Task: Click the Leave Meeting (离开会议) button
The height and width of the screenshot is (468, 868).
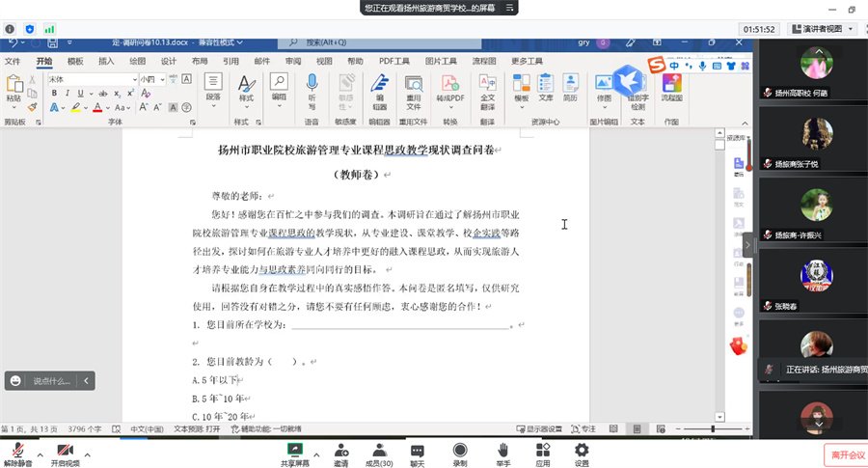Action: [846, 454]
